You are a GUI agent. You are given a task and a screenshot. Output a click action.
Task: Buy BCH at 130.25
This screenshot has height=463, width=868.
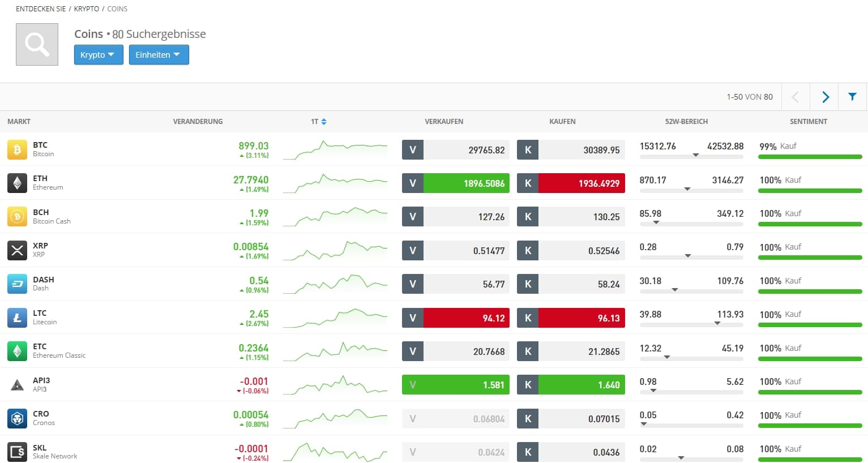571,217
